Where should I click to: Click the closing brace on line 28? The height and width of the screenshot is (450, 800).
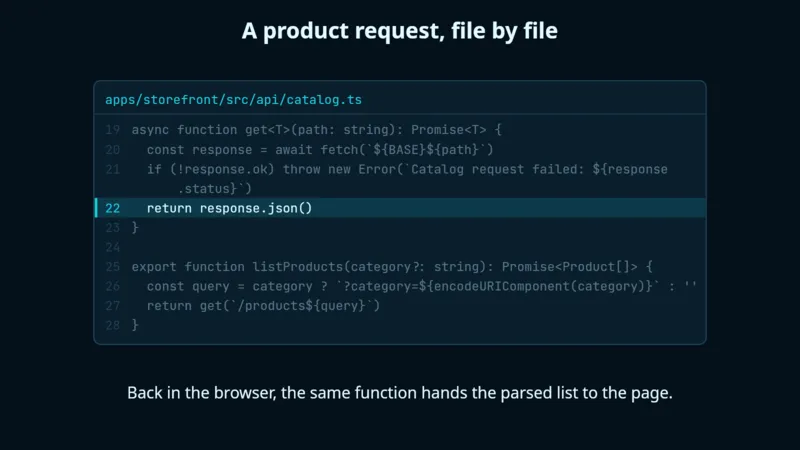tap(135, 325)
